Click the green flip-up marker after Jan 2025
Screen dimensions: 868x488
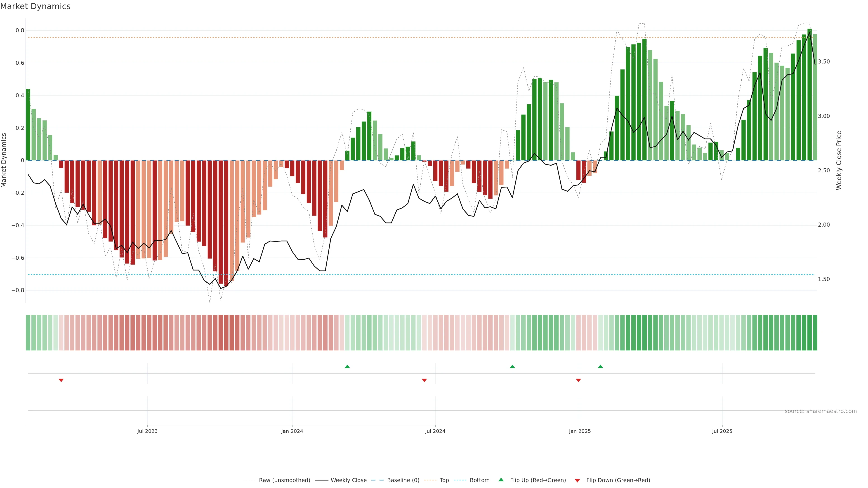[600, 366]
